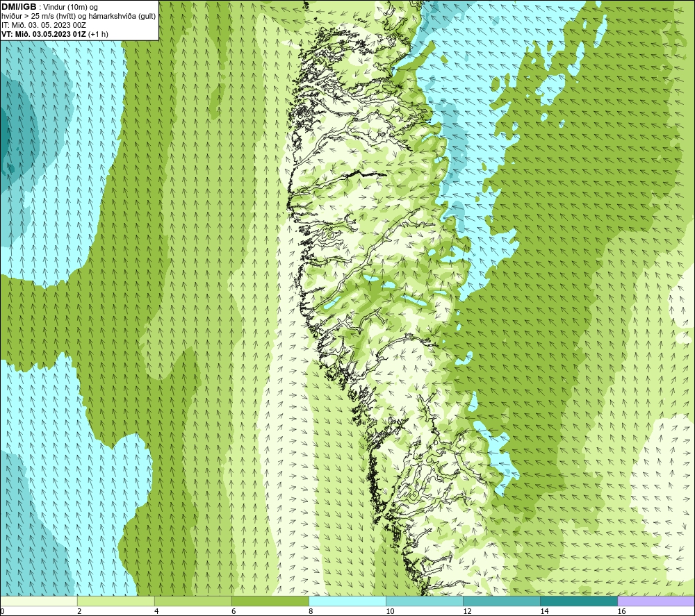Click the pale cream 0–2 legend swatch

39,601
